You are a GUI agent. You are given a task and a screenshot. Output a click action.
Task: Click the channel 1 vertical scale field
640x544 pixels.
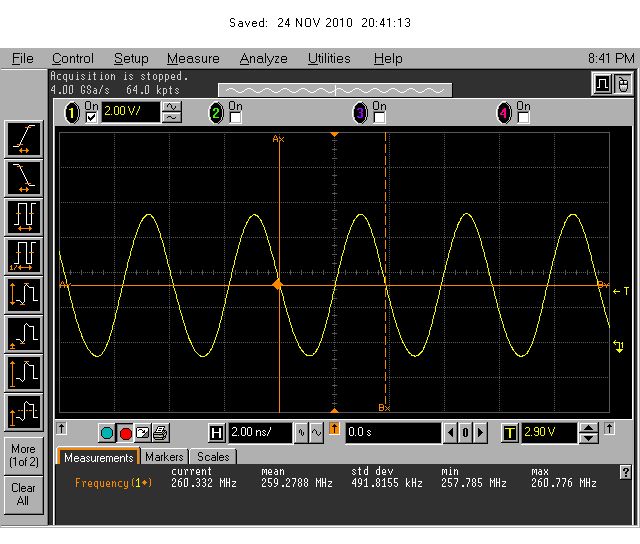130,112
